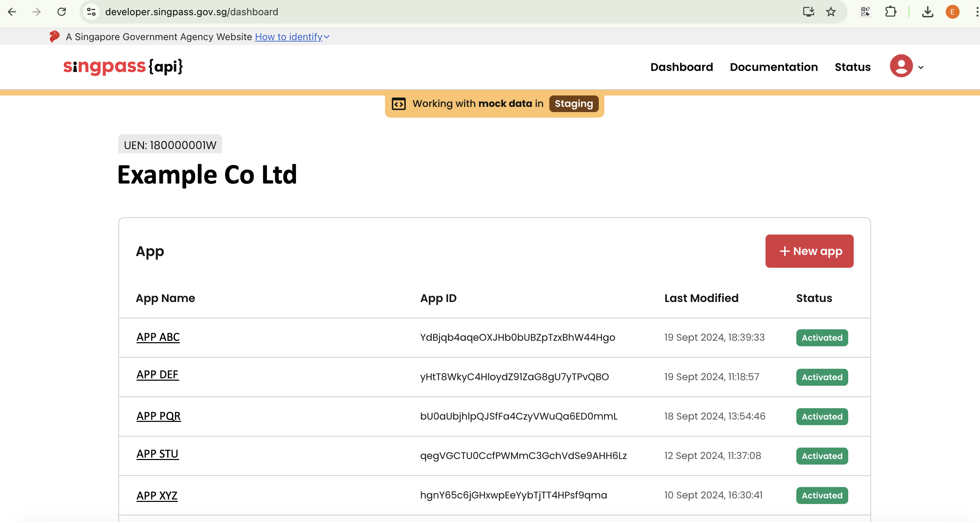
Task: Open browser downloads icon
Action: point(927,12)
